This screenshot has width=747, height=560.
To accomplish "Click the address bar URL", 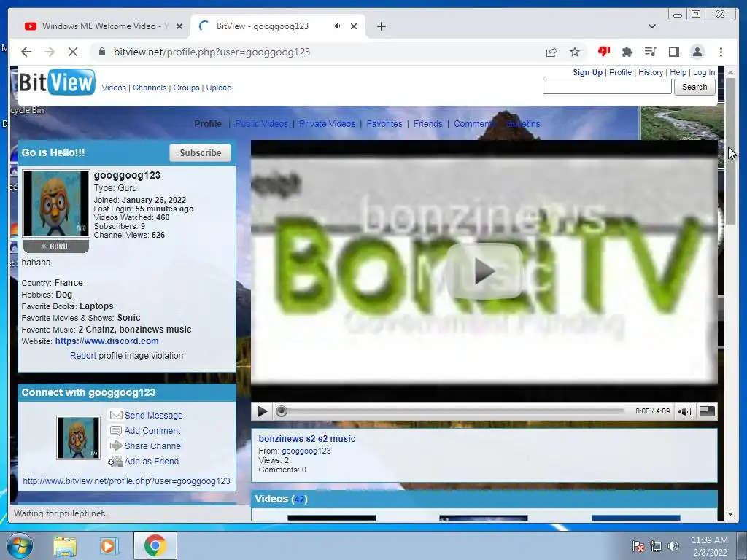I will point(212,52).
